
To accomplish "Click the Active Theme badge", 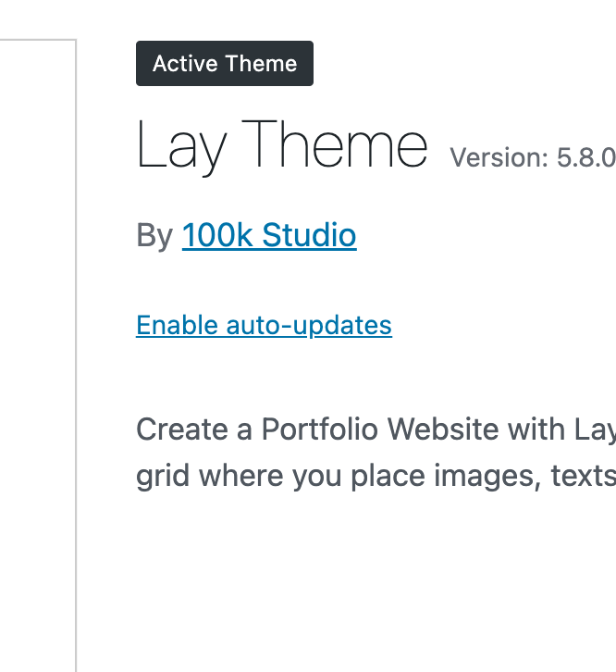I will (225, 64).
